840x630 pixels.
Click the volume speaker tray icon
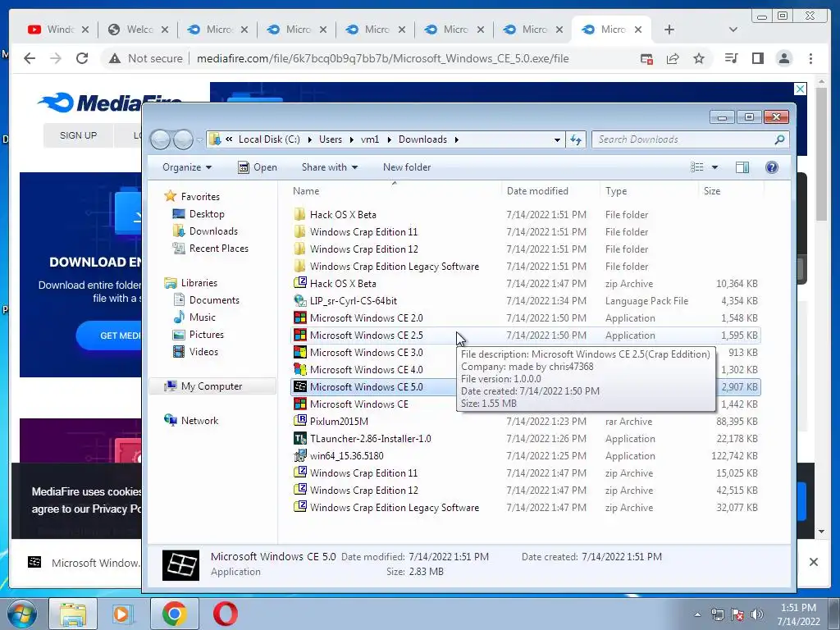click(756, 614)
